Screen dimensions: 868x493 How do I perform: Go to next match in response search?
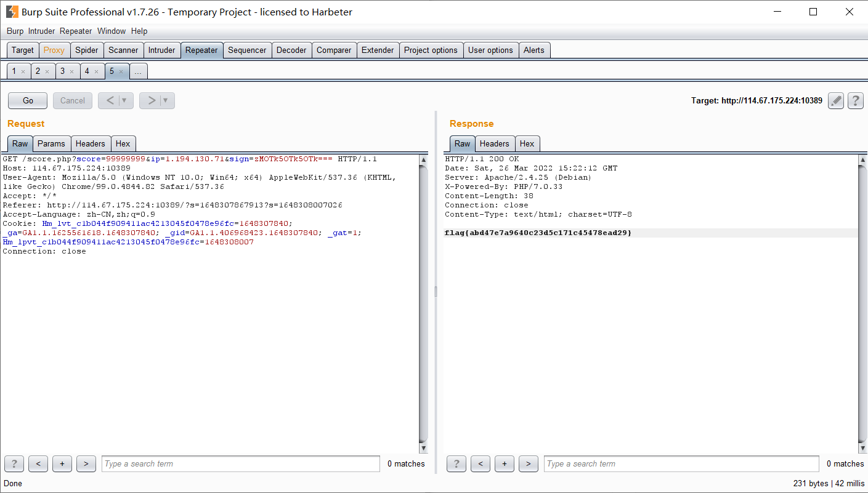pos(529,463)
